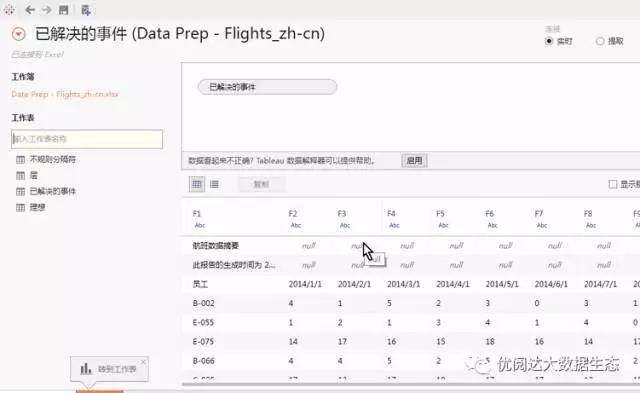This screenshot has height=393, width=640.
Task: Toggle the 显示 checkbox above grid
Action: coord(613,184)
